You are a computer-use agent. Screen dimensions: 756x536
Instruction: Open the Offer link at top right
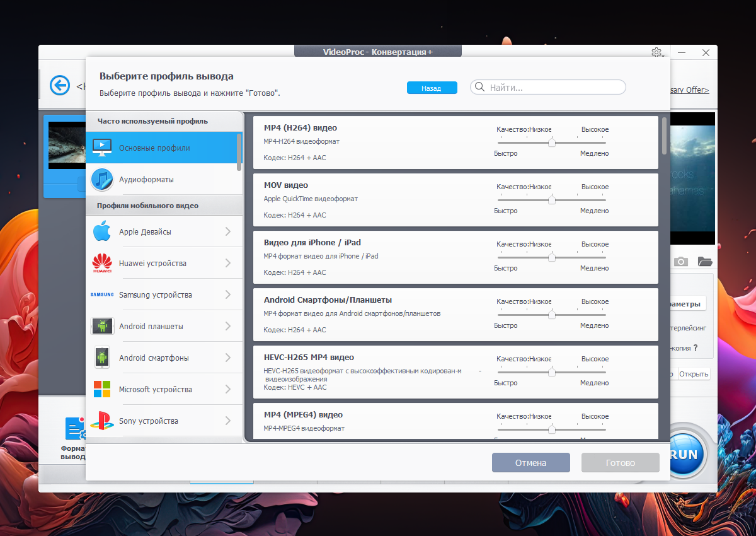690,90
